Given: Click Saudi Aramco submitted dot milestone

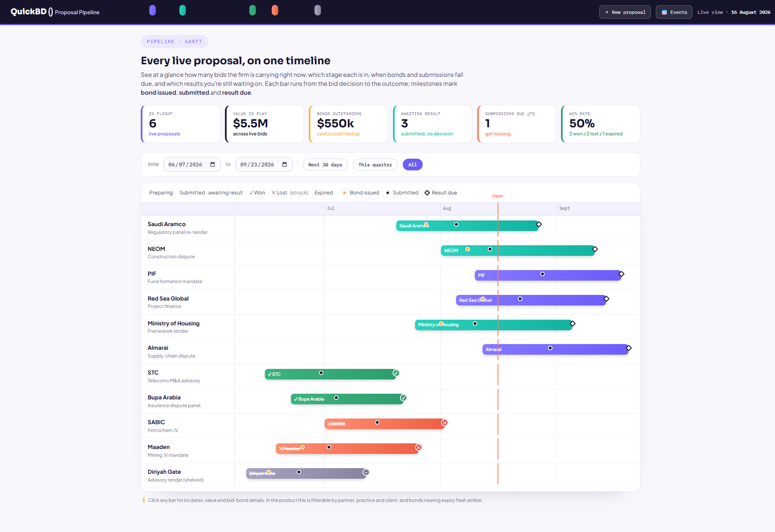Looking at the screenshot, I should [x=456, y=225].
